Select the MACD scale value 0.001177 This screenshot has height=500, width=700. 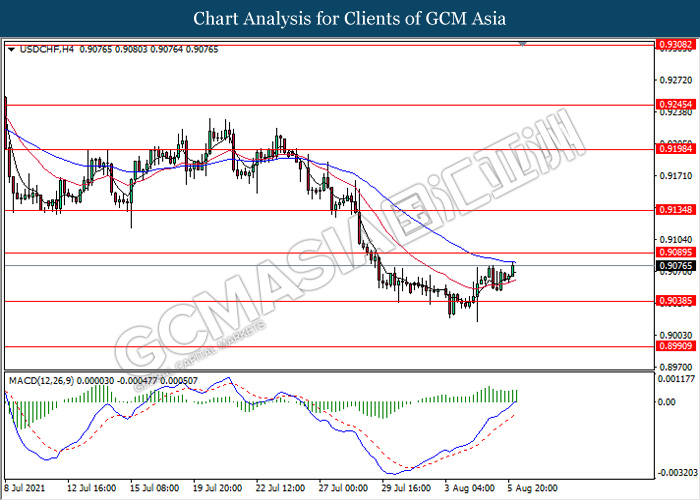[677, 379]
